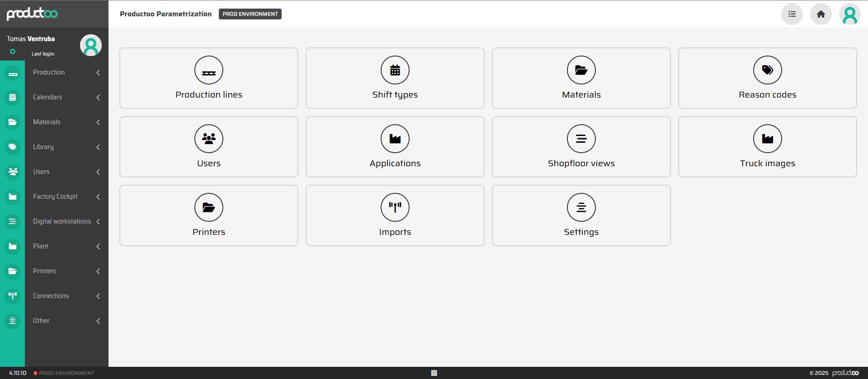Open the Production lines tile

(209, 78)
